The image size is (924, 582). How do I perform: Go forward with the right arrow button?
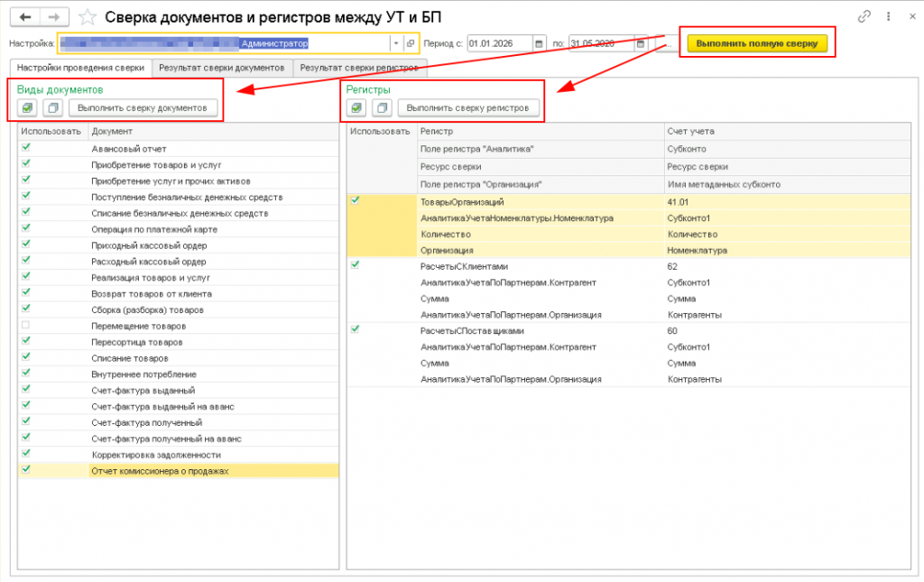tap(54, 17)
